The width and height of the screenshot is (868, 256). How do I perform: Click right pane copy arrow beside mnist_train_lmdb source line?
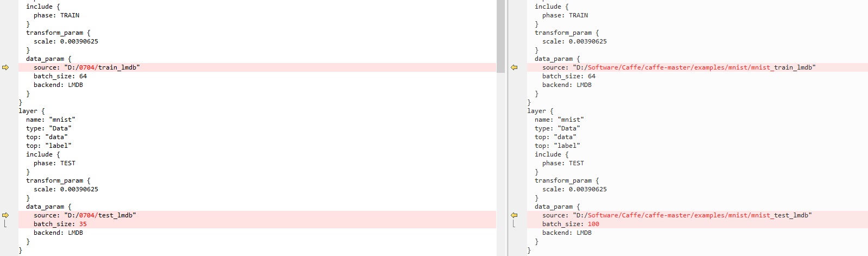pos(514,67)
